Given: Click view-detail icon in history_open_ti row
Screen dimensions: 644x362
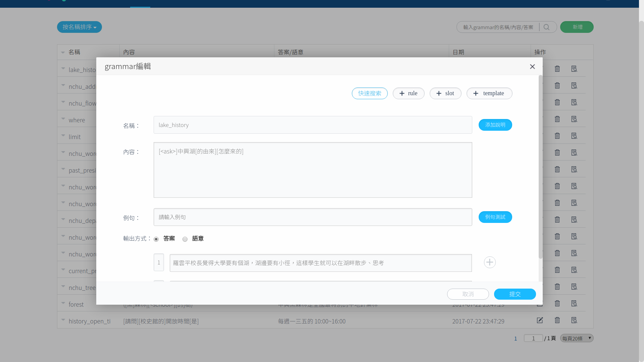Looking at the screenshot, I should click(x=574, y=320).
